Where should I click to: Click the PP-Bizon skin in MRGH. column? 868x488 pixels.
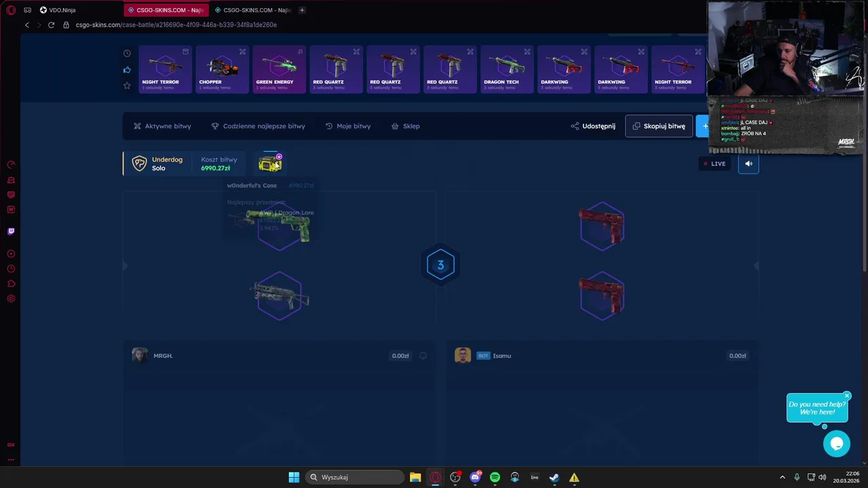tap(279, 296)
